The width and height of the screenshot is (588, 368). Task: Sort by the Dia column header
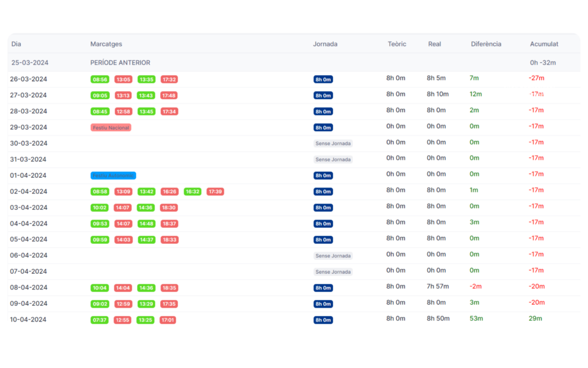[16, 44]
